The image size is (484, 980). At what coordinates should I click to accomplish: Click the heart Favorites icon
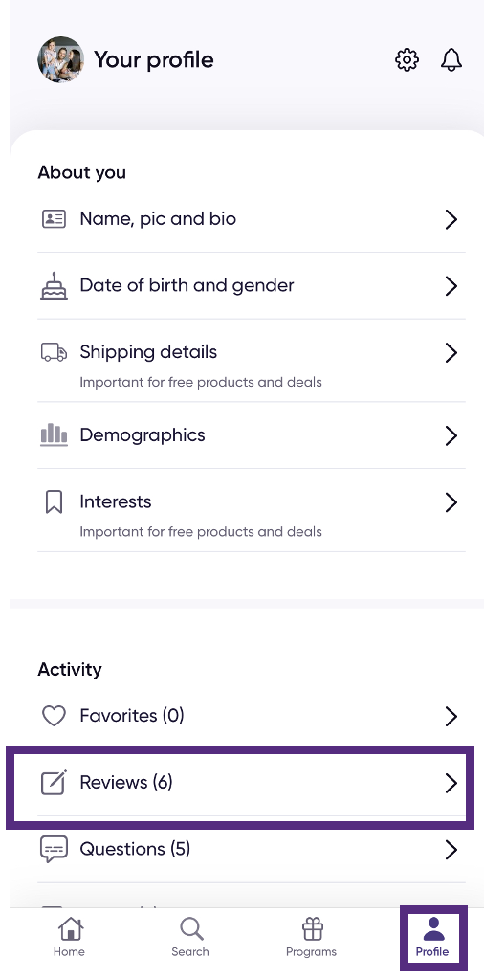tap(54, 716)
